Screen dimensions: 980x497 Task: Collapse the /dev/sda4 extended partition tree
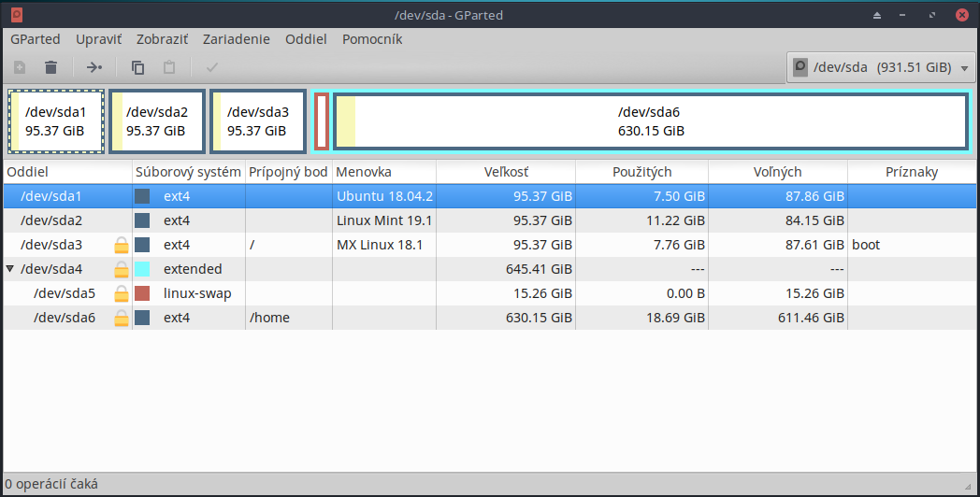tap(10, 270)
